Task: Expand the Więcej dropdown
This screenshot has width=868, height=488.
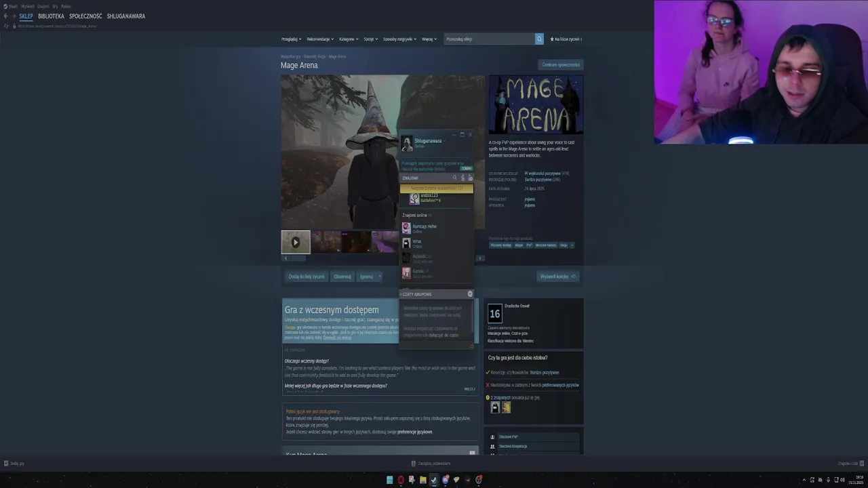Action: click(x=429, y=39)
